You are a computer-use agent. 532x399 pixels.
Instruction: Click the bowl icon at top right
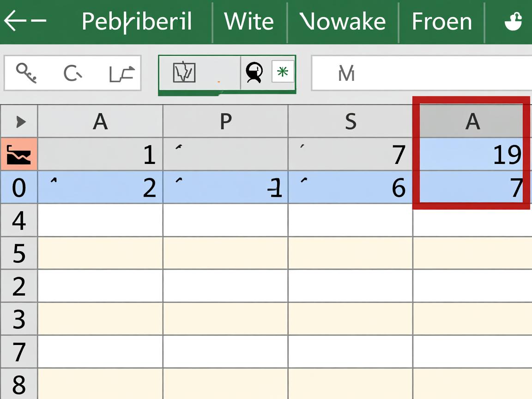(513, 21)
